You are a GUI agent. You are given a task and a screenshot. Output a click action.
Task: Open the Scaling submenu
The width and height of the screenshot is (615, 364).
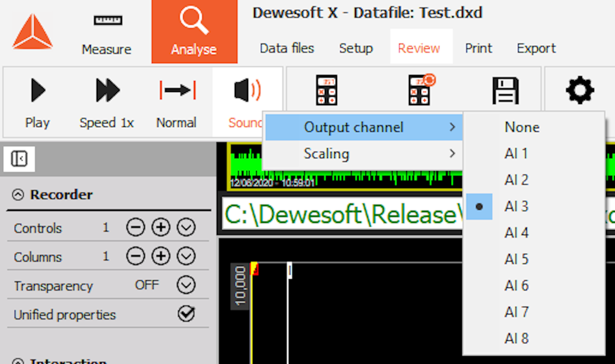click(x=364, y=153)
